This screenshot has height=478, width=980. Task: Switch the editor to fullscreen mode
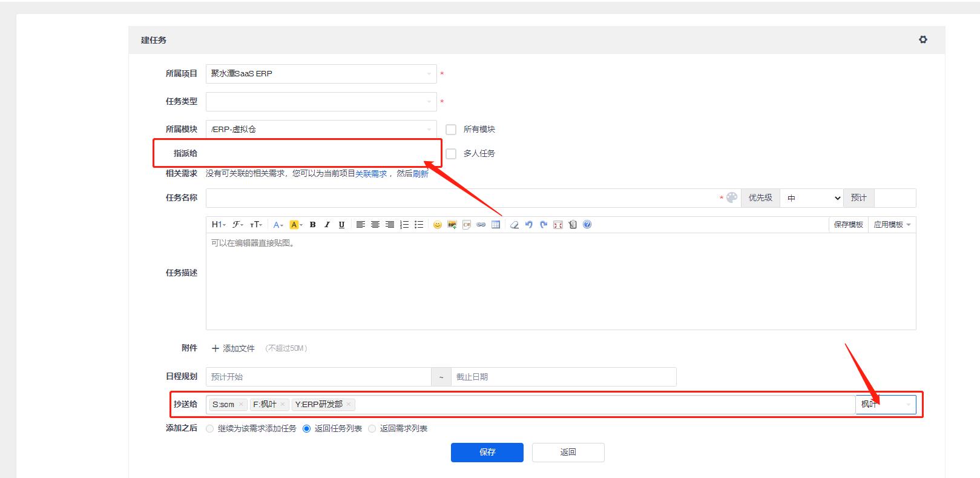pyautogui.click(x=558, y=225)
